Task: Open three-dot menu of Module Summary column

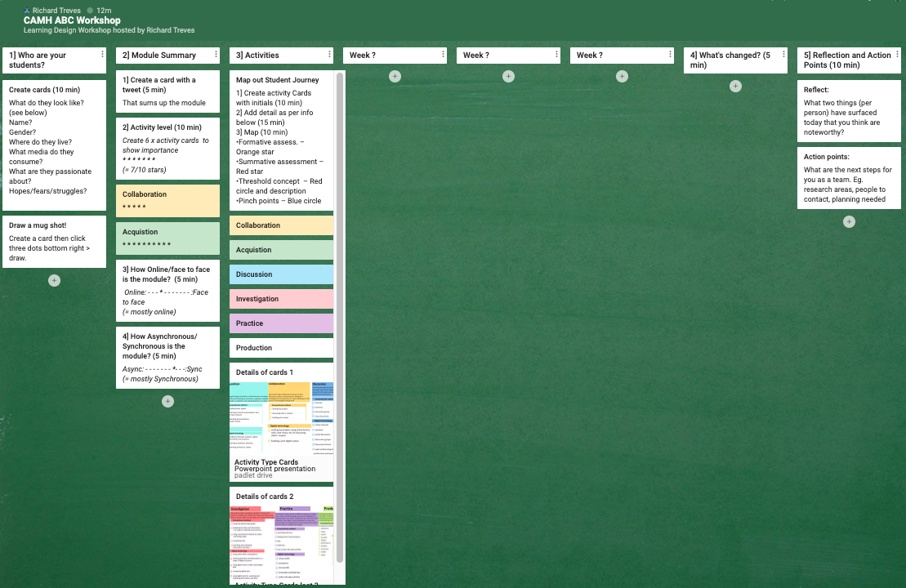Action: pyautogui.click(x=216, y=54)
